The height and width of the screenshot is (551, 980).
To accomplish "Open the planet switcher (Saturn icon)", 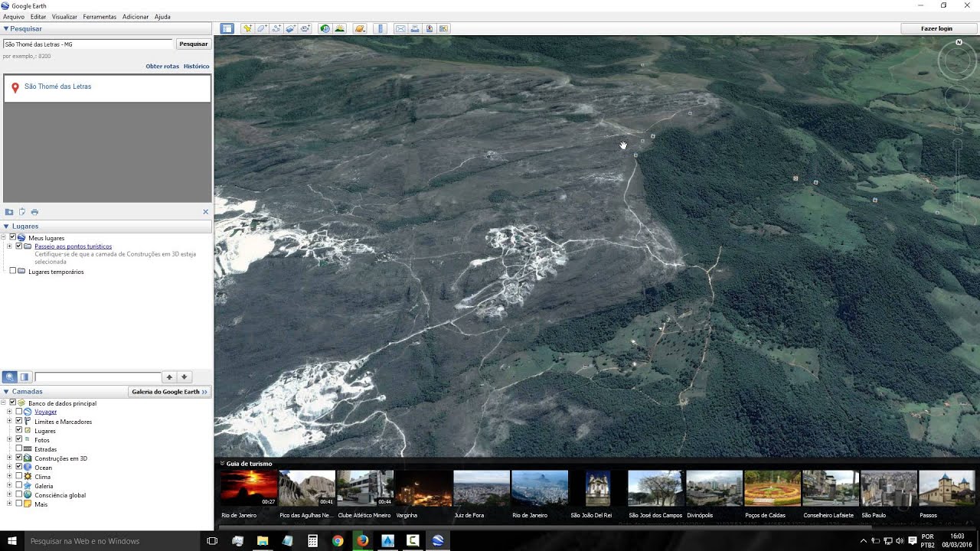I will coord(360,28).
